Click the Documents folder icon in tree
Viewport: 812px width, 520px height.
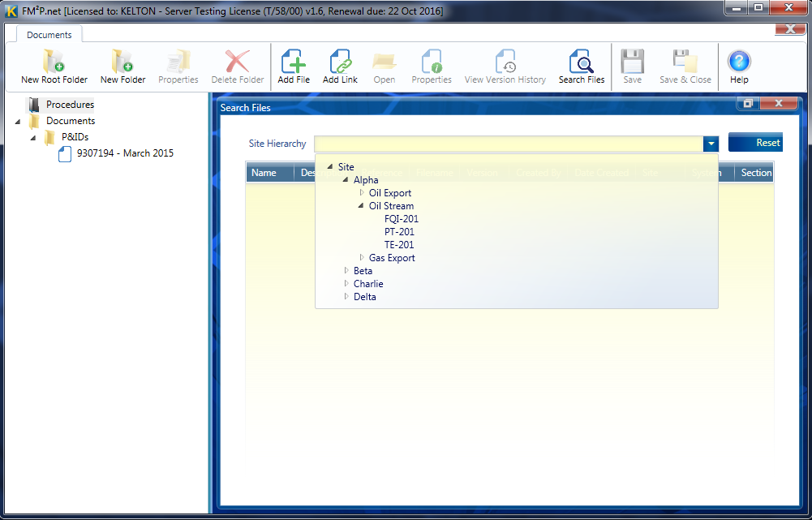point(34,121)
